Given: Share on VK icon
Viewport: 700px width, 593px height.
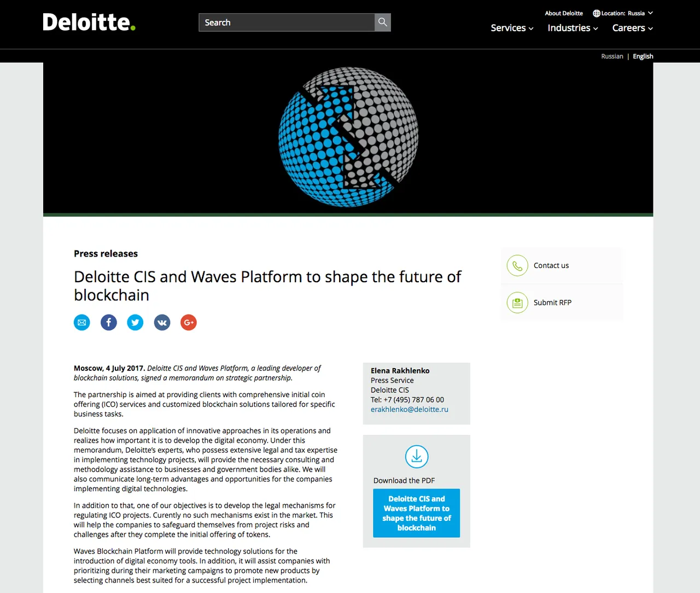Looking at the screenshot, I should click(162, 323).
